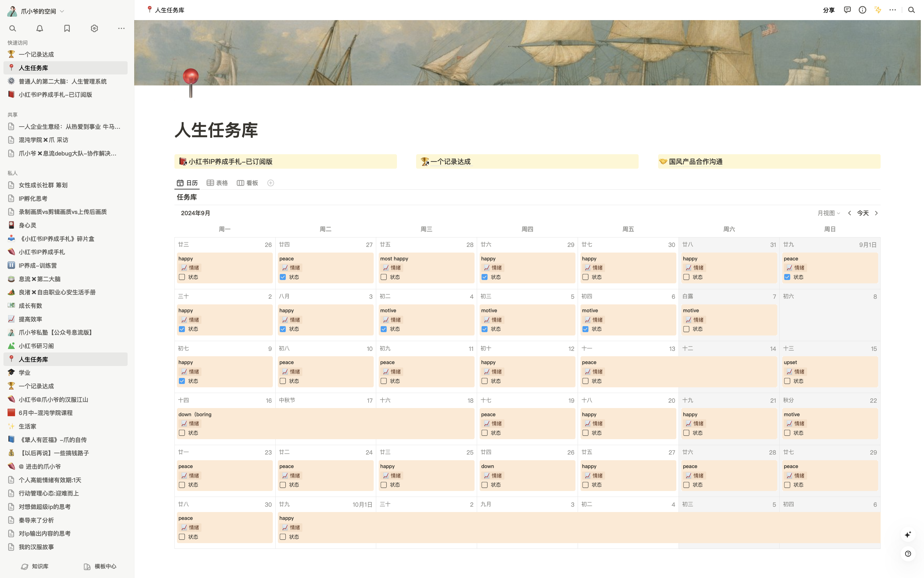Open the bookmarks icon in sidebar
The height and width of the screenshot is (578, 924).
pos(67,28)
